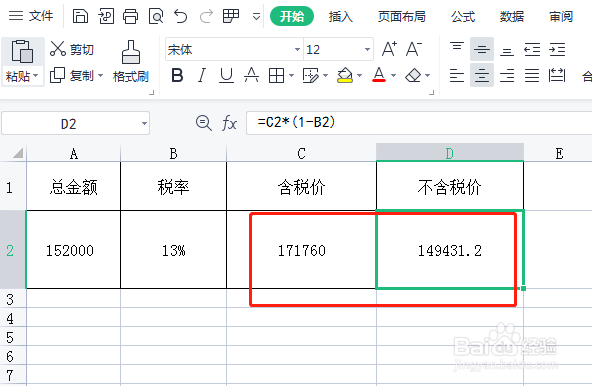Toggle underline formatting

[x=226, y=76]
